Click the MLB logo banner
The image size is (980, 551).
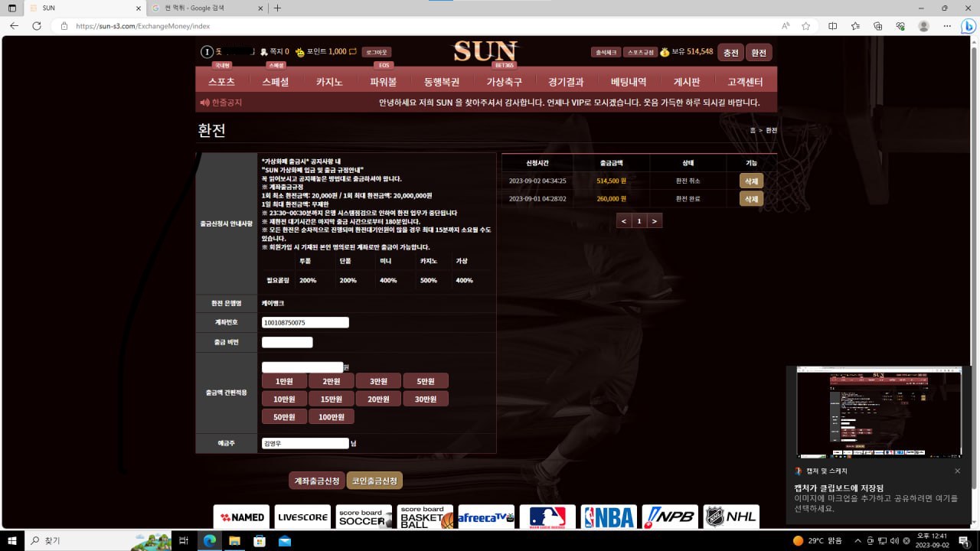(547, 517)
